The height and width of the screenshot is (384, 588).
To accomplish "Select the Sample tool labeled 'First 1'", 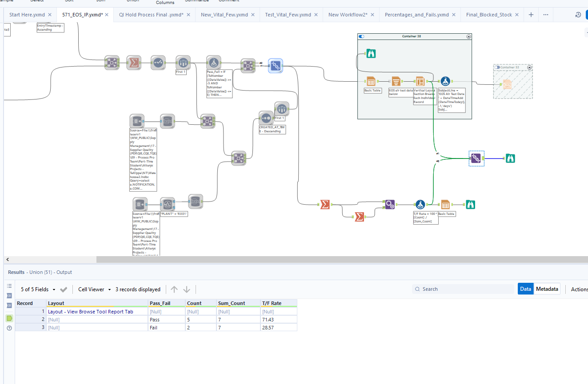I will coord(183,63).
